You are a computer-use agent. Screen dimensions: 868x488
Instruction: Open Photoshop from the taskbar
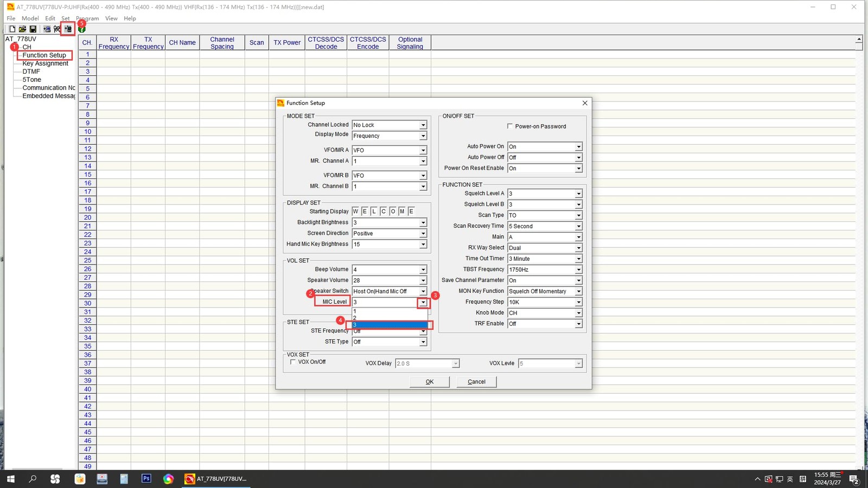coord(146,479)
